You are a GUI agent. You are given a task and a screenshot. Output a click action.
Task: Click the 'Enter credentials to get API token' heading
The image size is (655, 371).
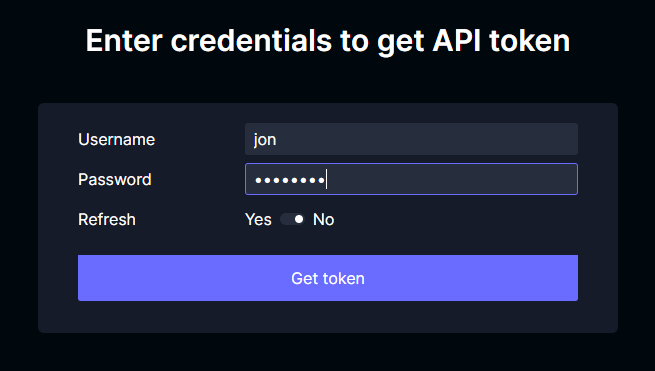(x=328, y=41)
